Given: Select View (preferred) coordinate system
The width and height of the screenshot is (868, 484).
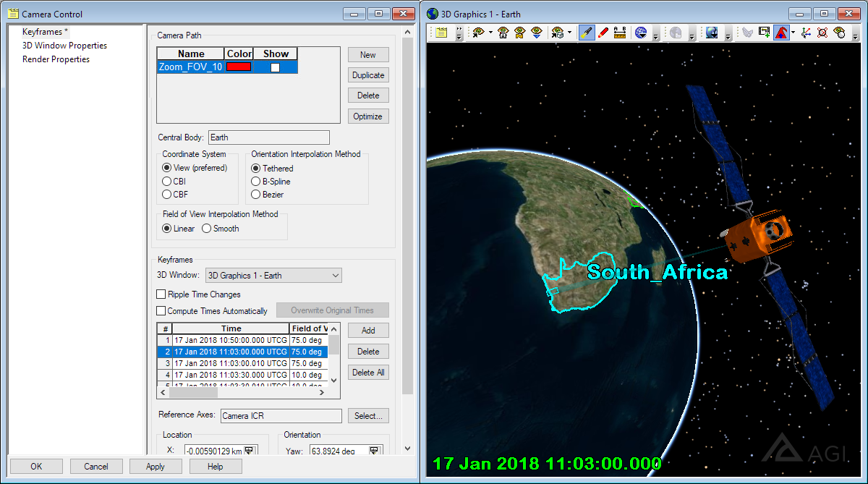Looking at the screenshot, I should click(167, 168).
